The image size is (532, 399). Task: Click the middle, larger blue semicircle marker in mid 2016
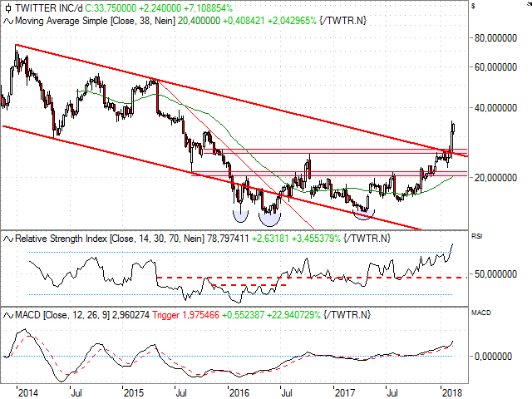point(269,219)
